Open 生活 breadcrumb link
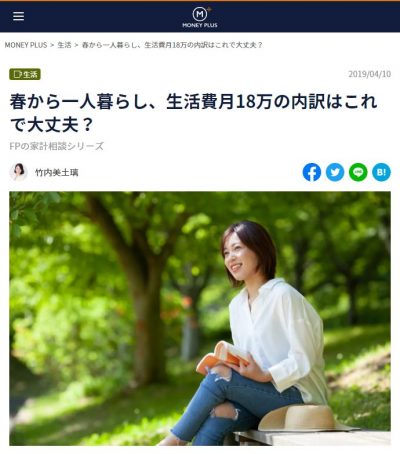This screenshot has height=454, width=400. point(64,45)
